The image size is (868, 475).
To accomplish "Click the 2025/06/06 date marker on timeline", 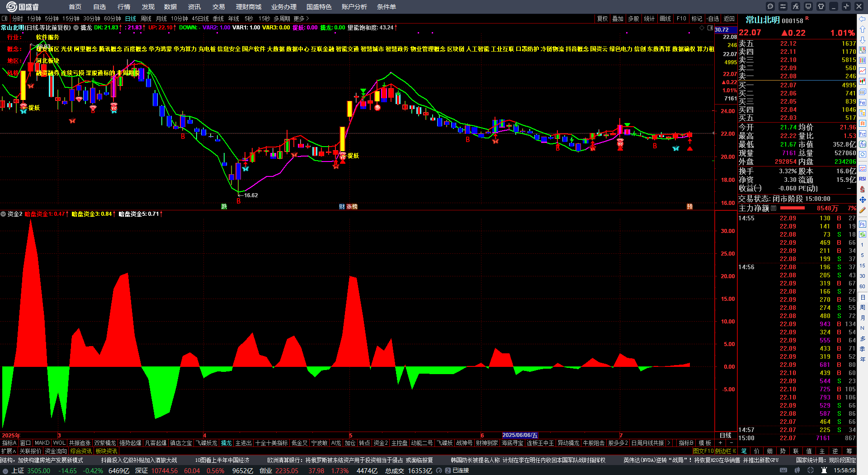I will [x=520, y=435].
